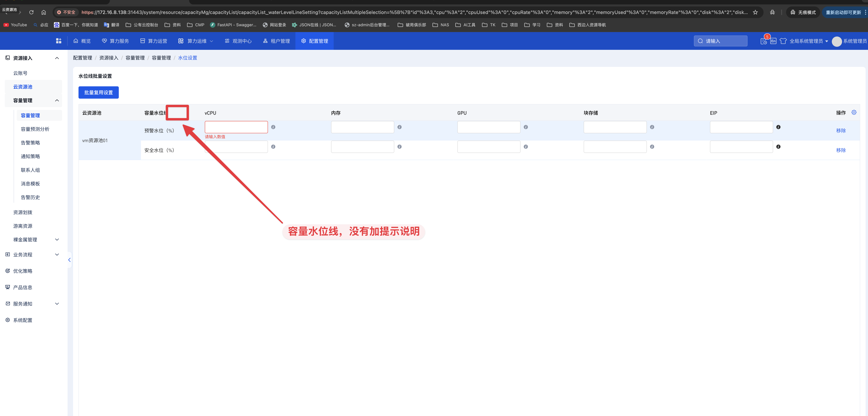Open the 全局系统管理员 role dropdown
This screenshot has height=416, width=868.
(x=808, y=41)
